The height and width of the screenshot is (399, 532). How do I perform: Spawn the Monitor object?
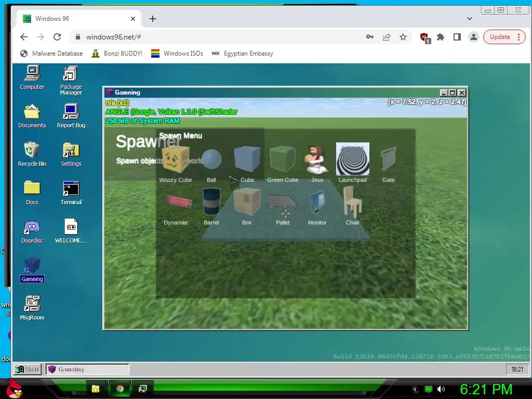pos(317,207)
